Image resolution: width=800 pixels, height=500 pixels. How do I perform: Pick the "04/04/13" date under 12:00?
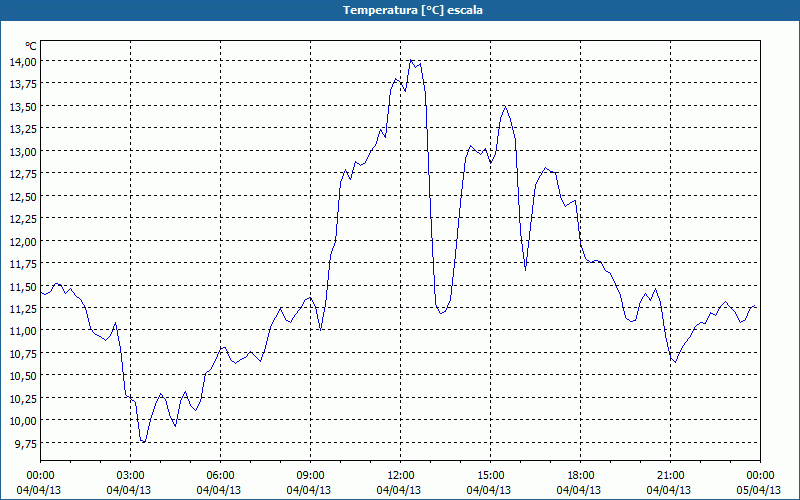399,490
